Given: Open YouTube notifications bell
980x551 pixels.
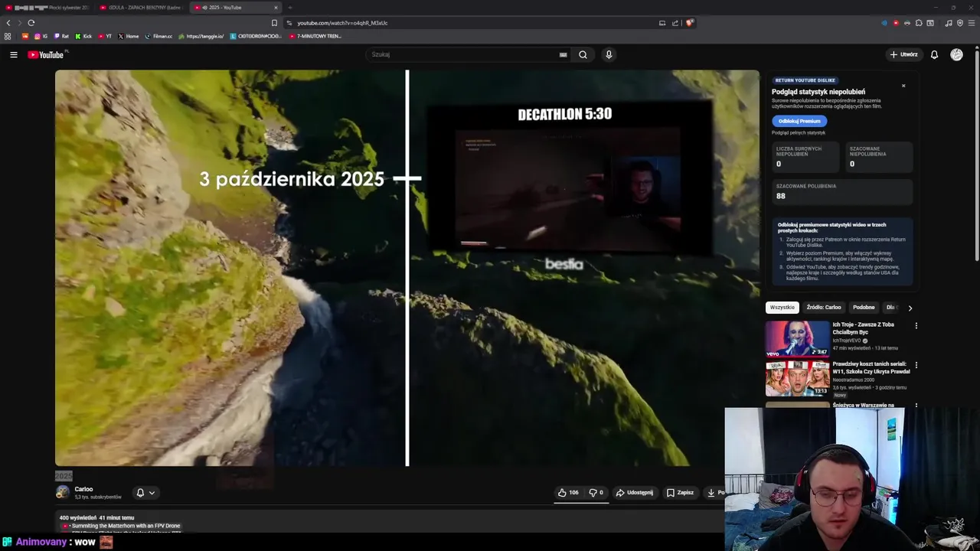Looking at the screenshot, I should 934,54.
